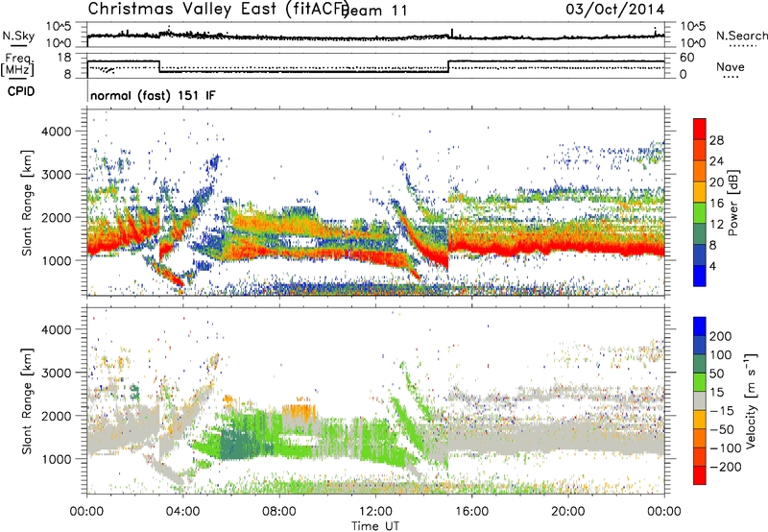The height and width of the screenshot is (532, 768).
Task: Click the "CPID" row label
Action: click(x=21, y=91)
